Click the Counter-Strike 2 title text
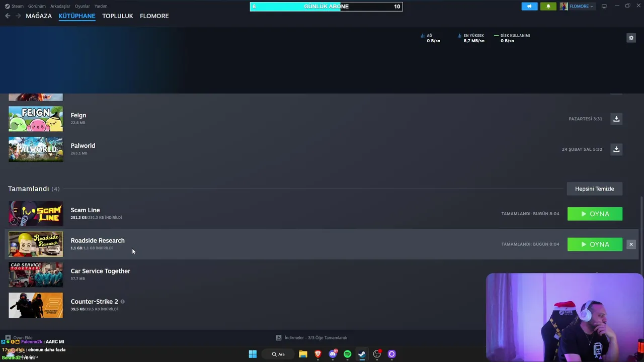Screen dimensions: 644x362 pyautogui.click(x=95, y=302)
